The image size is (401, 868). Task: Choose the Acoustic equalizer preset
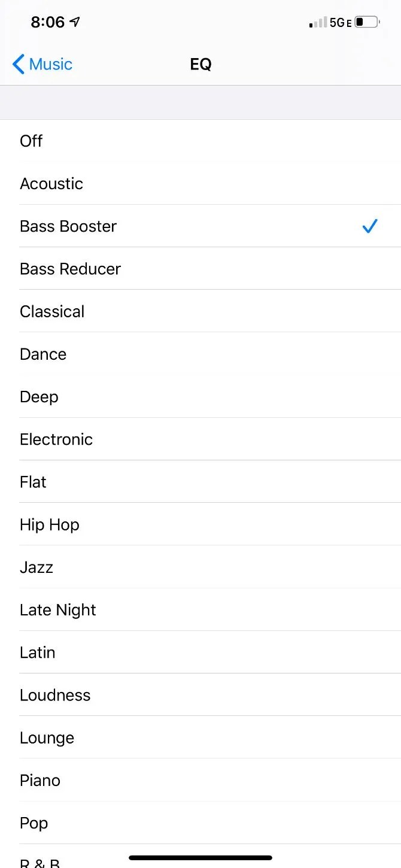200,183
